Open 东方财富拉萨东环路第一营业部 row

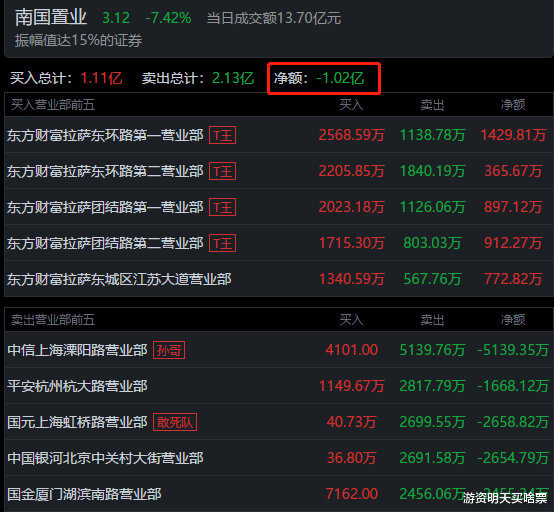[x=279, y=135]
